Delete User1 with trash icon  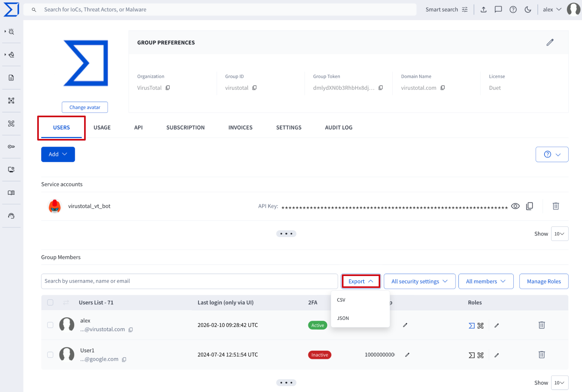(541, 355)
